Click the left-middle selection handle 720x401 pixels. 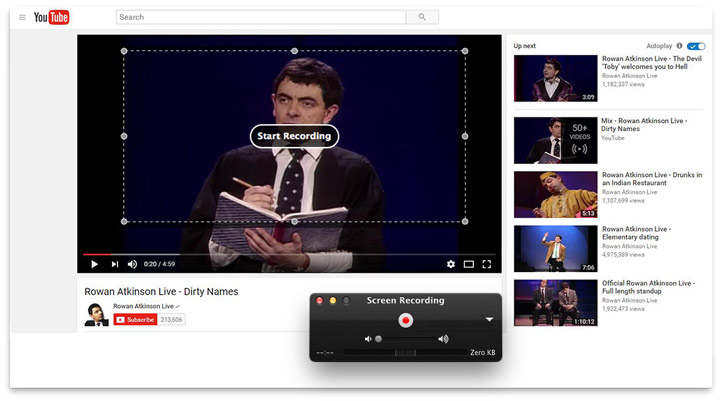pos(124,136)
